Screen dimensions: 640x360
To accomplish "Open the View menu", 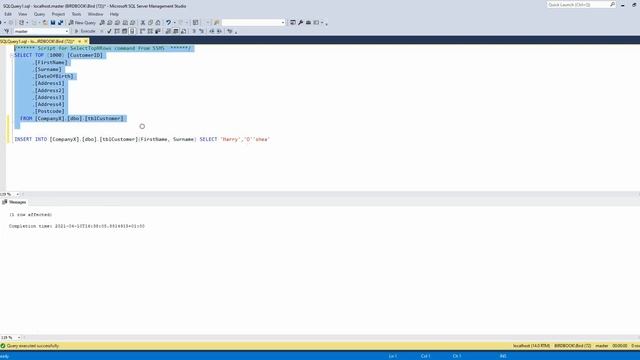I will pyautogui.click(x=22, y=14).
